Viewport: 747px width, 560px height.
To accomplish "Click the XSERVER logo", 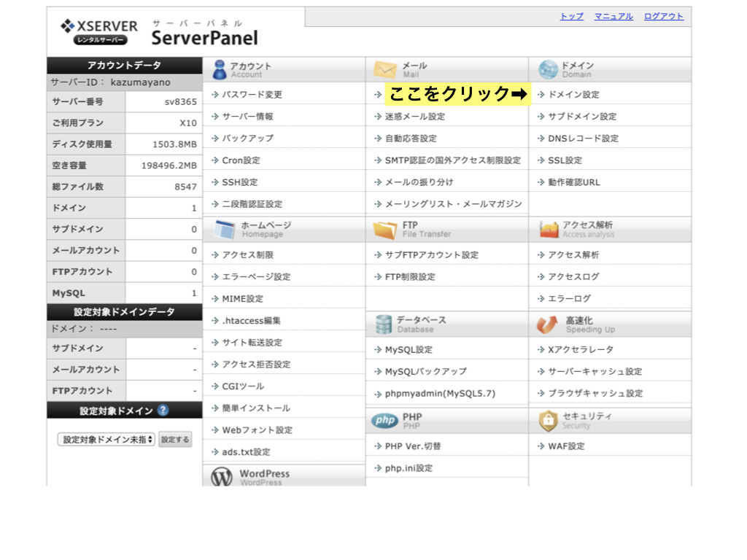I will pyautogui.click(x=99, y=31).
